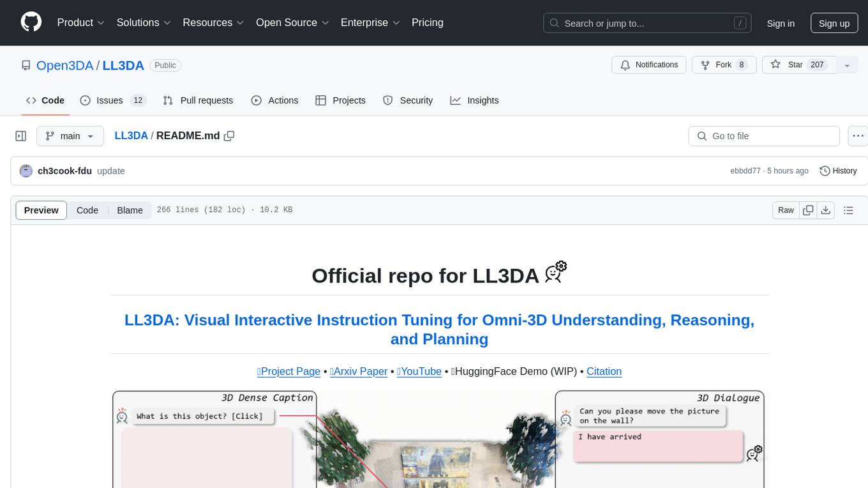868x488 pixels.
Task: Open the LL3DA paper title link
Action: pyautogui.click(x=439, y=330)
